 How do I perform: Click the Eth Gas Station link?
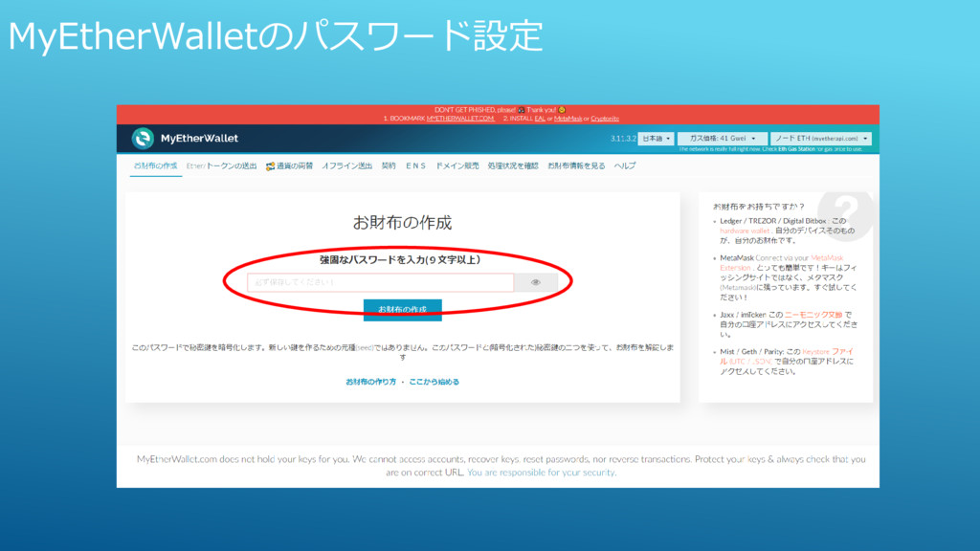point(796,149)
